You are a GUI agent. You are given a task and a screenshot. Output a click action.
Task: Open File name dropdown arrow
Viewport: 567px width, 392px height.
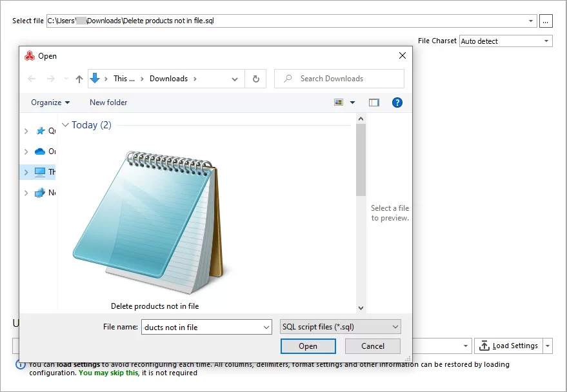click(x=266, y=328)
